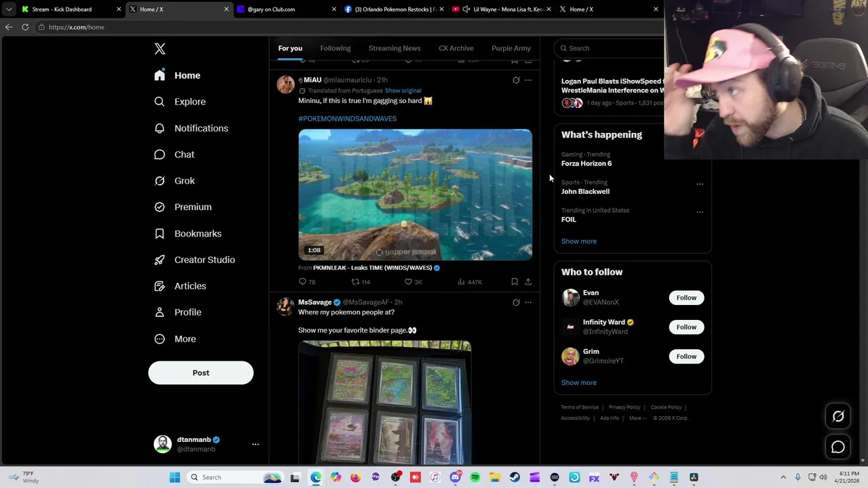
Task: Click the X logo above the sidebar
Action: [x=160, y=49]
